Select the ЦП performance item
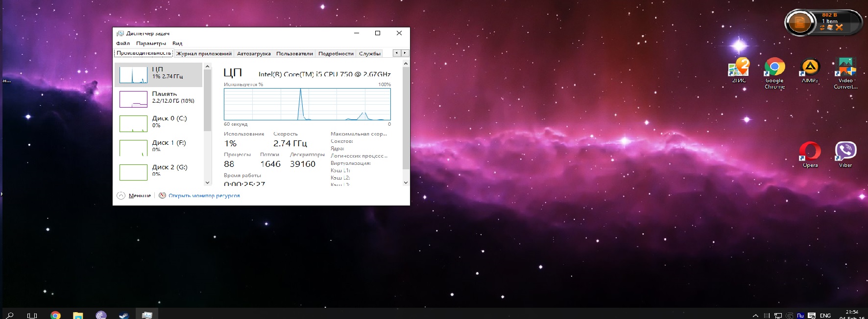This screenshot has height=319, width=868. coord(158,75)
